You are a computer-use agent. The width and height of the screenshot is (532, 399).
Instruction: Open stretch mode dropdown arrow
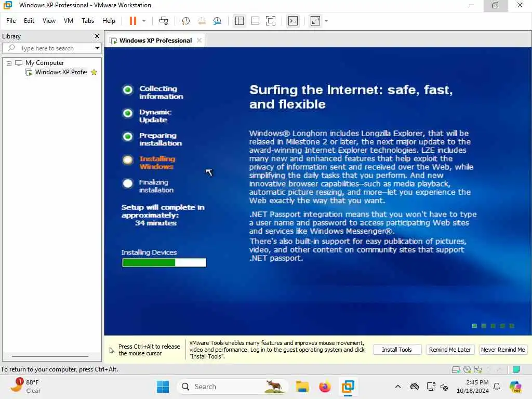[x=326, y=21]
